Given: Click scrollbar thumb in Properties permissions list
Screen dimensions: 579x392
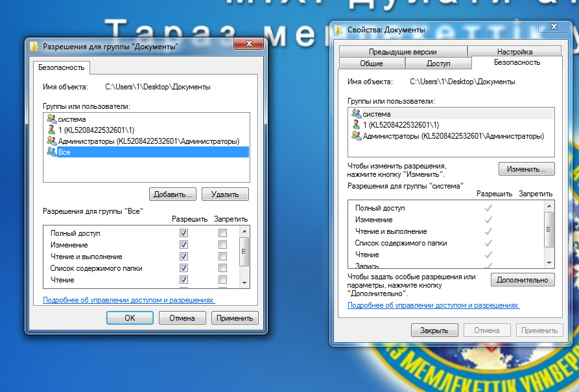Looking at the screenshot, I should point(549,229).
